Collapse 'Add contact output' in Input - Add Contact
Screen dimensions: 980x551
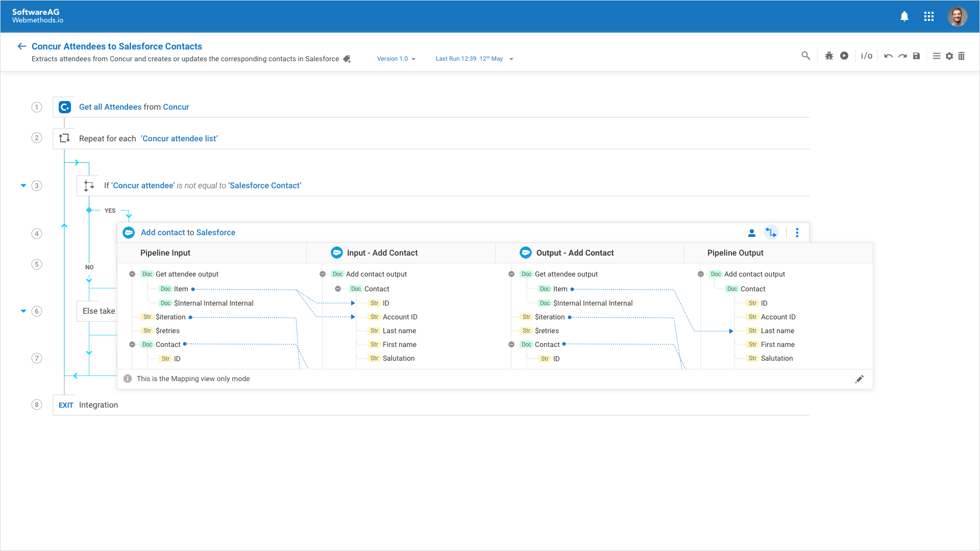tap(323, 274)
